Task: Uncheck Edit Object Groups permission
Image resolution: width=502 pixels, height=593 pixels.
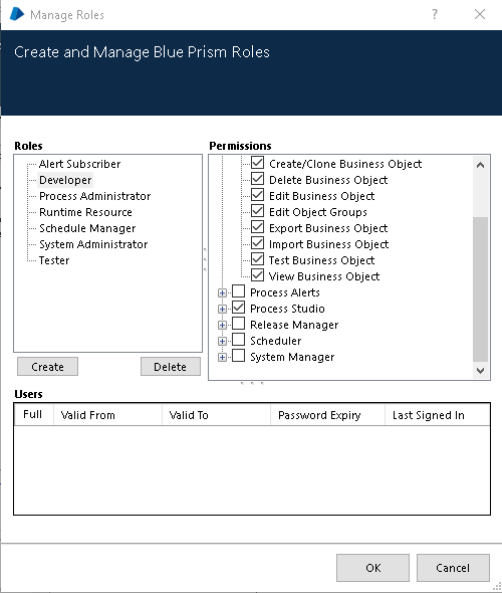Action: tap(257, 211)
